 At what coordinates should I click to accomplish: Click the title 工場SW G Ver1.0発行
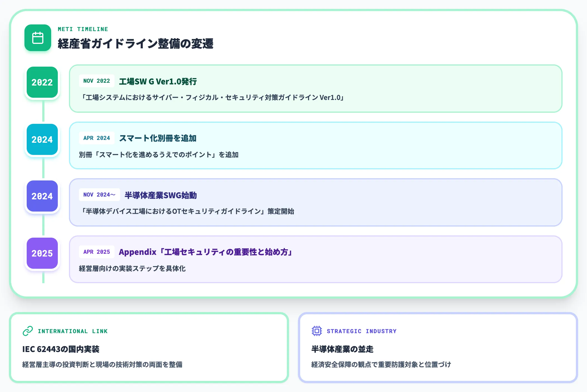point(158,81)
